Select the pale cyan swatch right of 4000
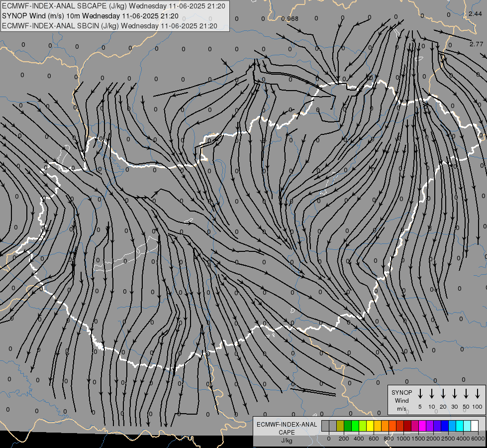Viewport: 487px width, 448px height. pos(467,426)
